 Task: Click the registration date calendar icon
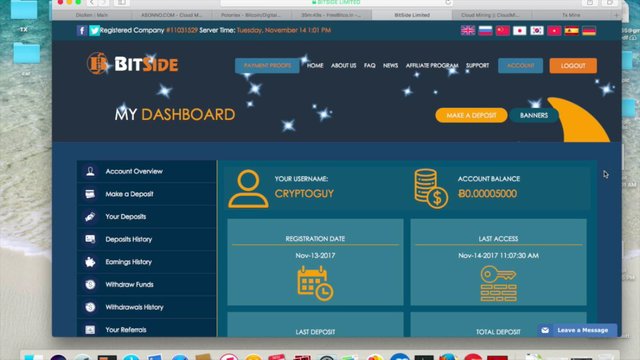[316, 284]
